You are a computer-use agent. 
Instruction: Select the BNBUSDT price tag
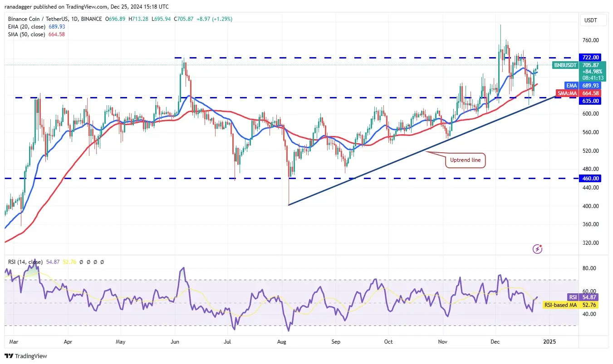[x=566, y=65]
